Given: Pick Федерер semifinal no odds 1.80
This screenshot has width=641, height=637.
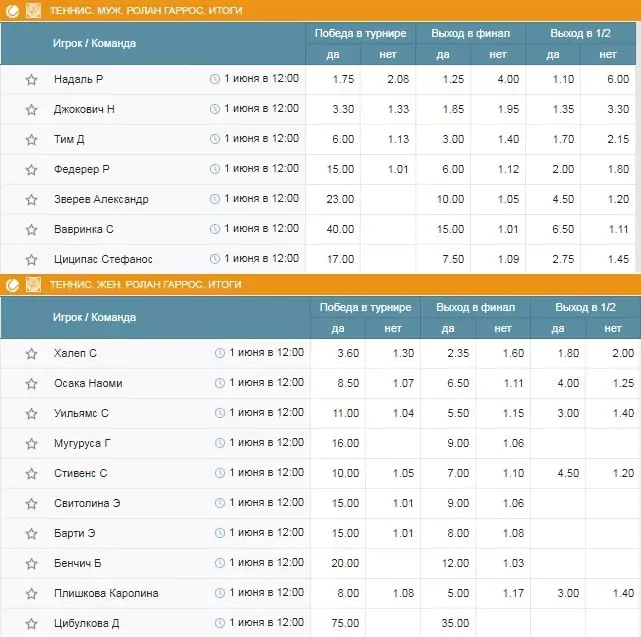Looking at the screenshot, I should (618, 169).
